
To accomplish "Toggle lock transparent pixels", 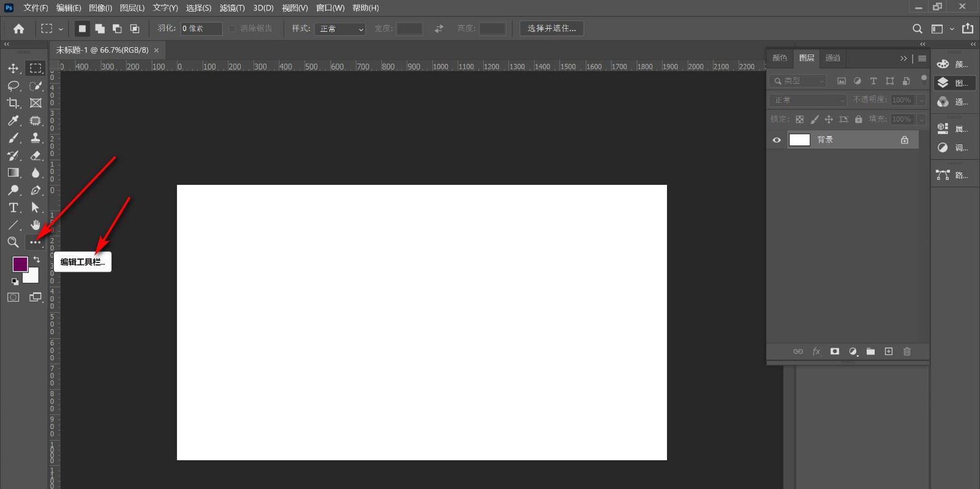I will click(799, 119).
